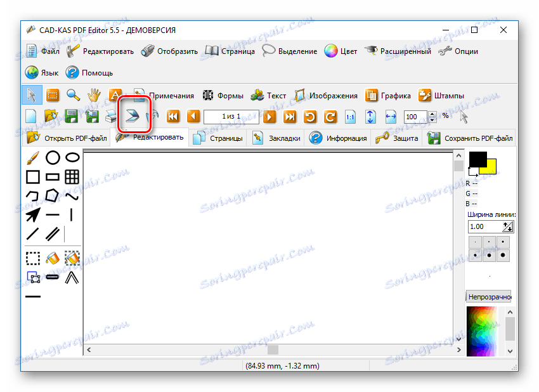Activate the magnifier zoom tool
Screen dimensions: 539x392
pos(73,95)
